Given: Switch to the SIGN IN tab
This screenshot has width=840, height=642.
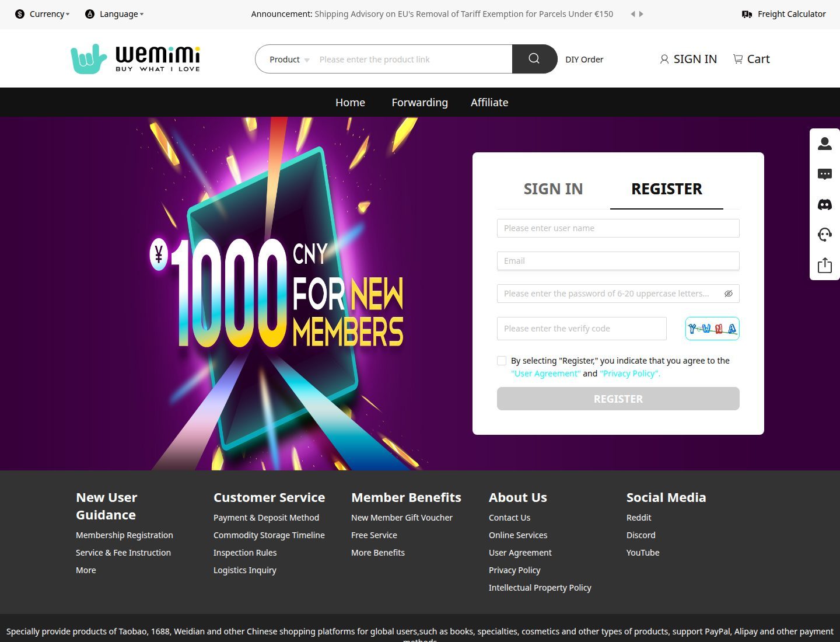Looking at the screenshot, I should [x=553, y=189].
